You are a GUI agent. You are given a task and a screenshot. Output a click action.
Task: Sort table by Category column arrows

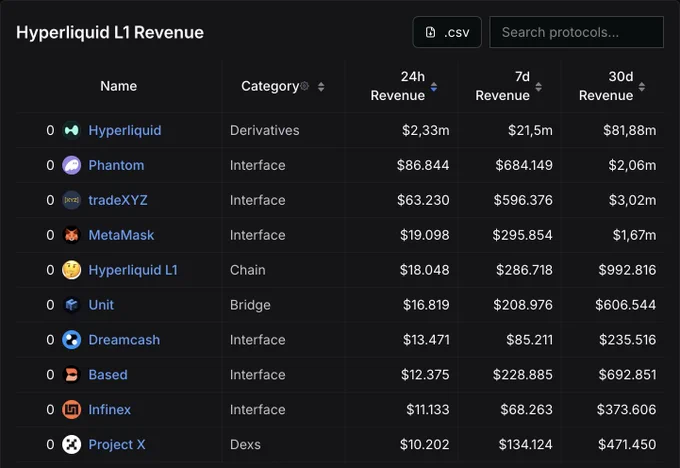(x=321, y=87)
